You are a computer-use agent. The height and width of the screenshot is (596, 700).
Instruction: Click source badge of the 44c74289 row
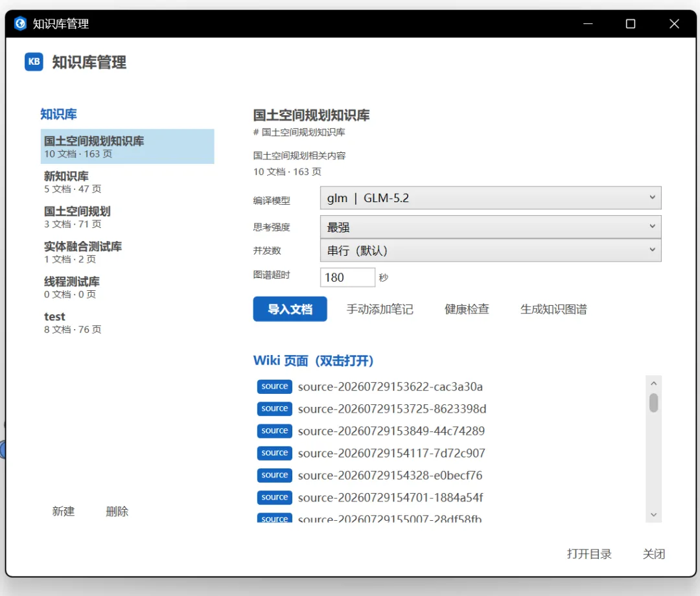pyautogui.click(x=275, y=431)
